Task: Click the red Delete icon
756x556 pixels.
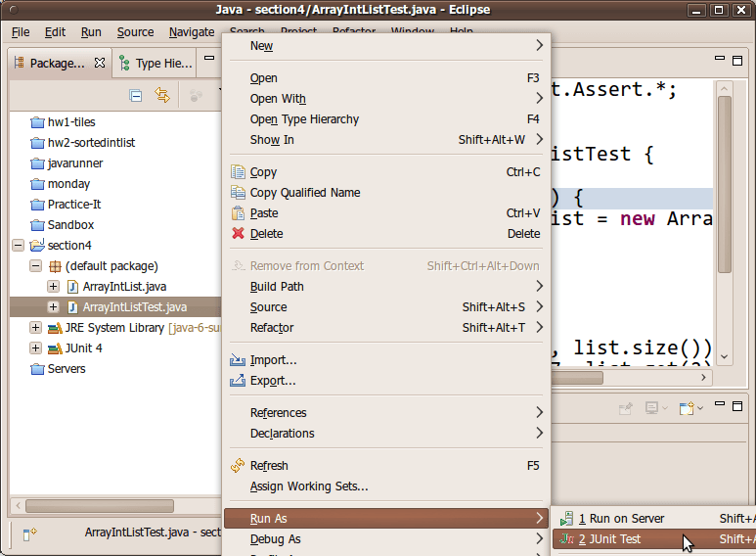Action: (x=238, y=233)
